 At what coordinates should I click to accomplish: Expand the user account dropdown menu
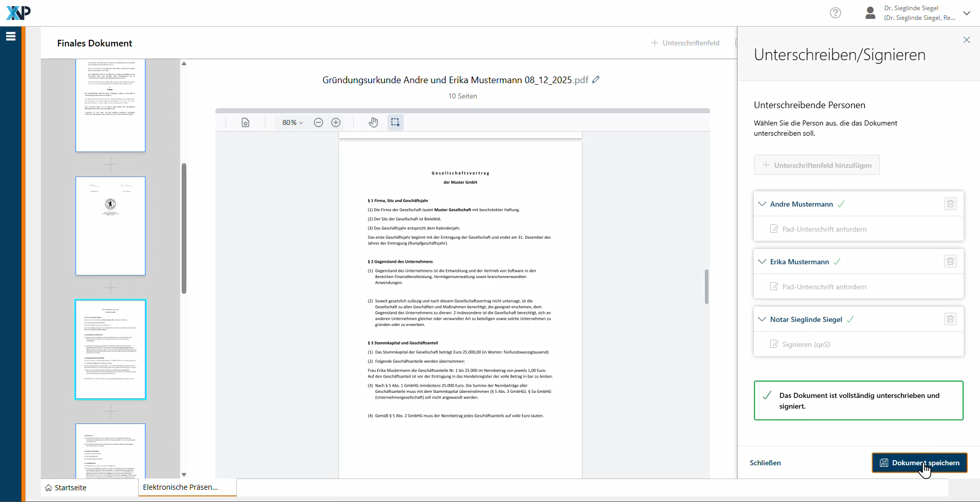pos(966,13)
